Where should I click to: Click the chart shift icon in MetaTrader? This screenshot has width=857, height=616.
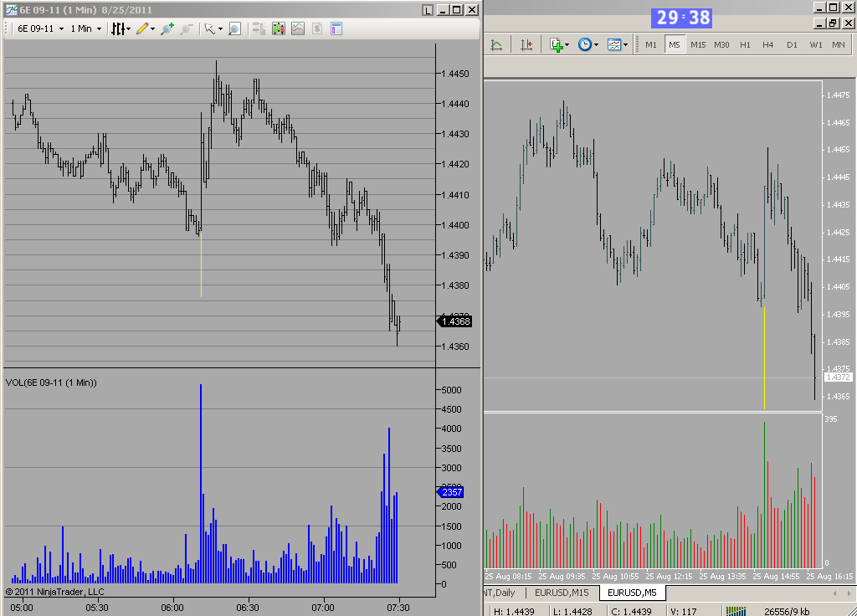pos(526,45)
